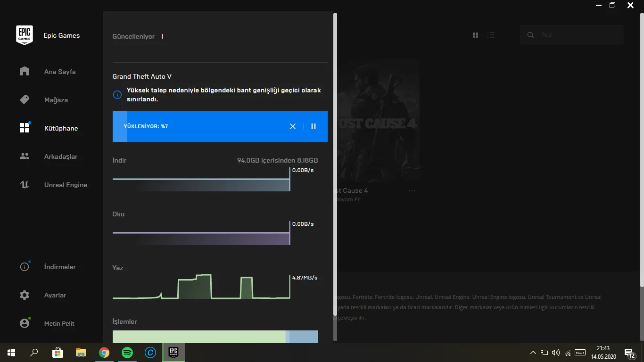Click the Epic Games sidebar title
The image size is (644, 362).
coord(62,35)
